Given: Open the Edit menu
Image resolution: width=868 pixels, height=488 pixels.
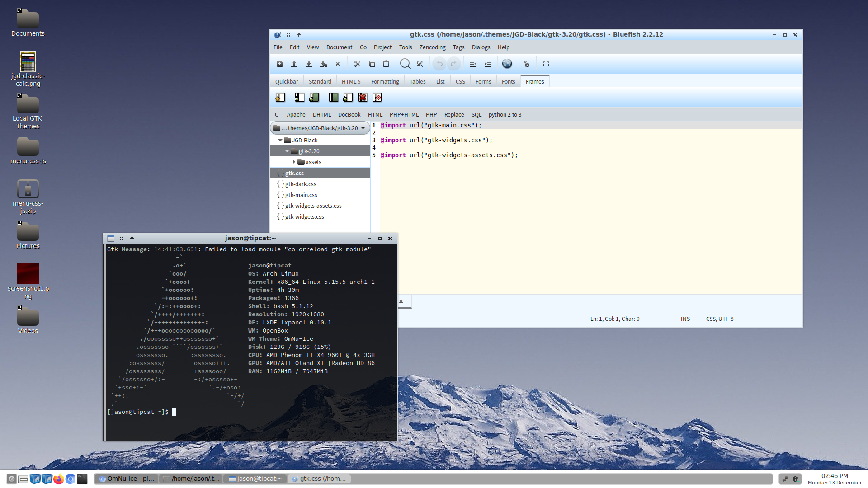Looking at the screenshot, I should (x=295, y=47).
